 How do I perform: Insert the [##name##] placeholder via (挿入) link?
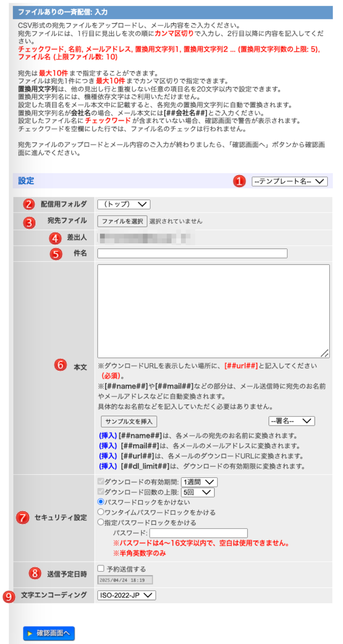(x=108, y=435)
